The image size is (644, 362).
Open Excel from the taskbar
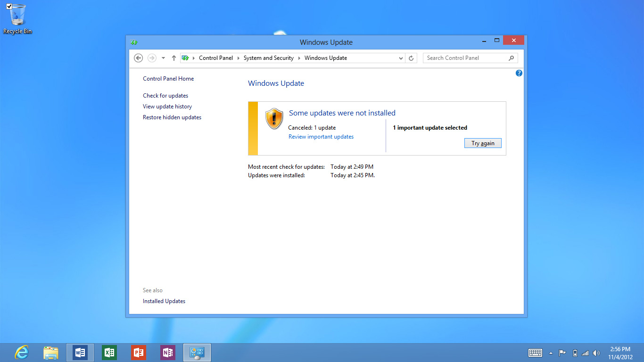109,353
